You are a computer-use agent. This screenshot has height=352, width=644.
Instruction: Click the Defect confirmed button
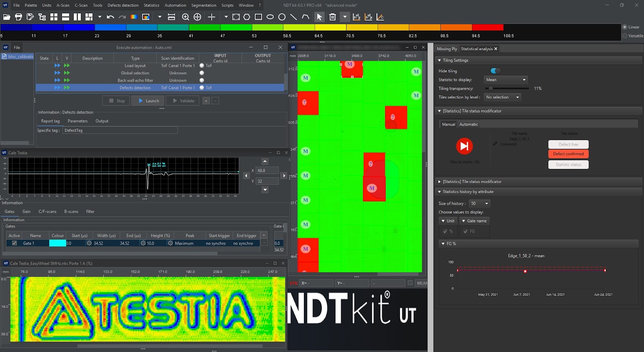click(x=568, y=154)
